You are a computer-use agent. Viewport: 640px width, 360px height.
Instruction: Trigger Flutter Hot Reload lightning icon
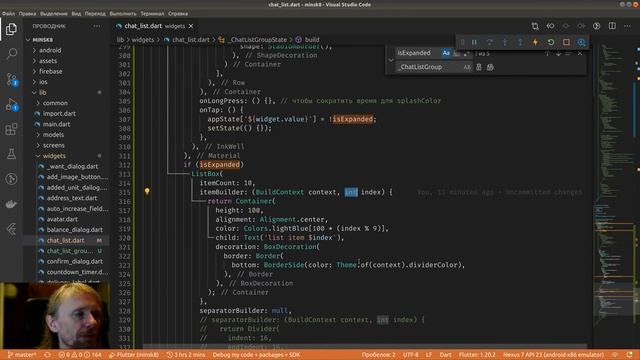[x=535, y=42]
